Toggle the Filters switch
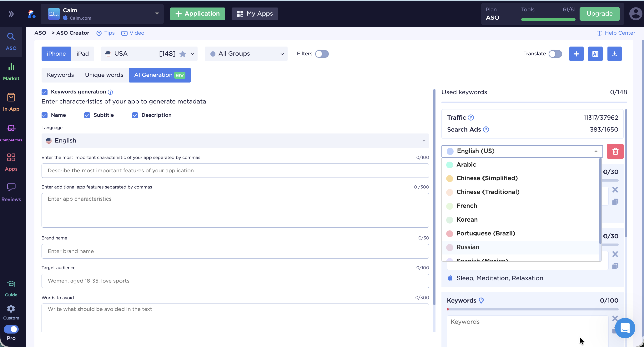Viewport: 644px width, 347px height. (322, 54)
